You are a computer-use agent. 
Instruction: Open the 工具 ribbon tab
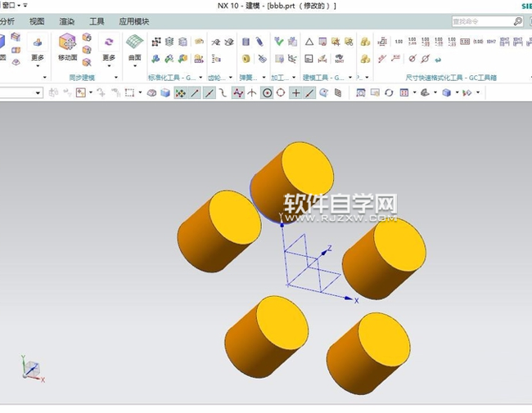coord(97,21)
